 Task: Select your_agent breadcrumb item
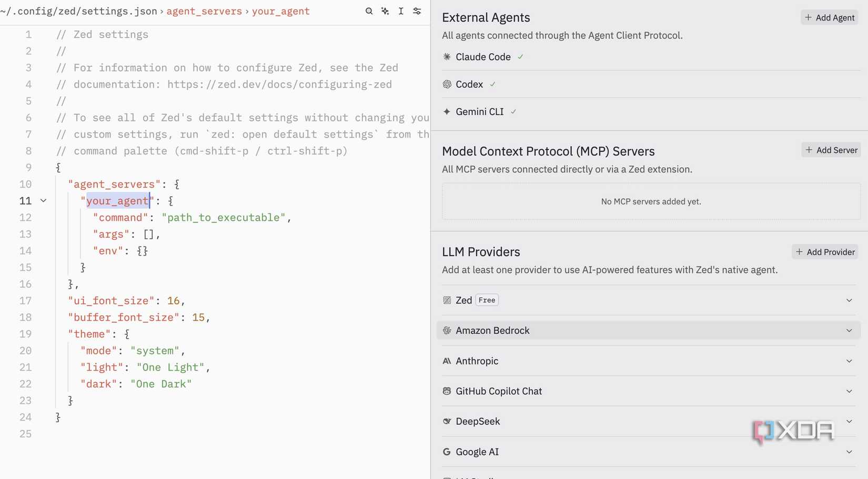(x=280, y=11)
